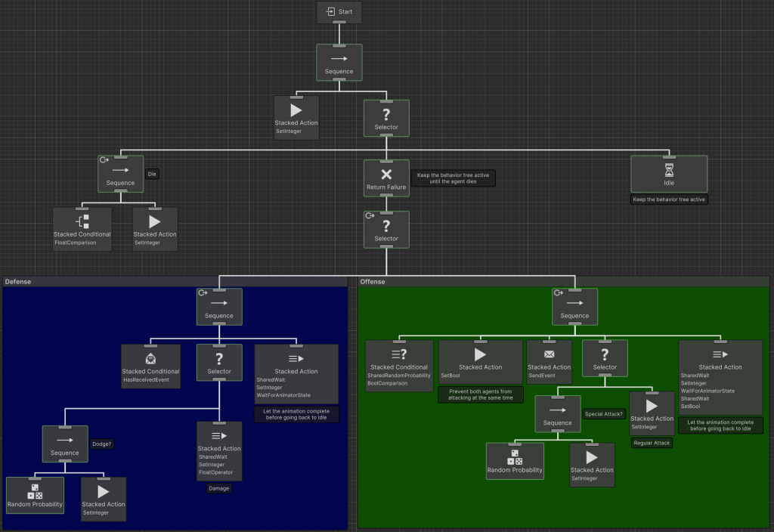The width and height of the screenshot is (774, 532).
Task: Click the Start node at the top
Action: [x=339, y=12]
